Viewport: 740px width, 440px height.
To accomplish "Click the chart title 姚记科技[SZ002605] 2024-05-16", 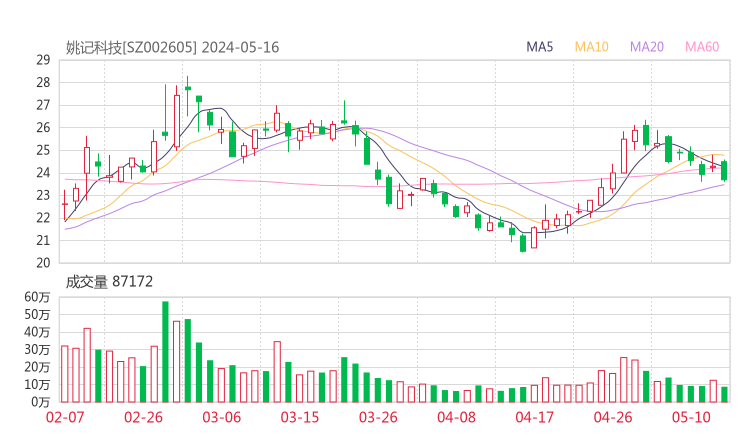I will (172, 47).
